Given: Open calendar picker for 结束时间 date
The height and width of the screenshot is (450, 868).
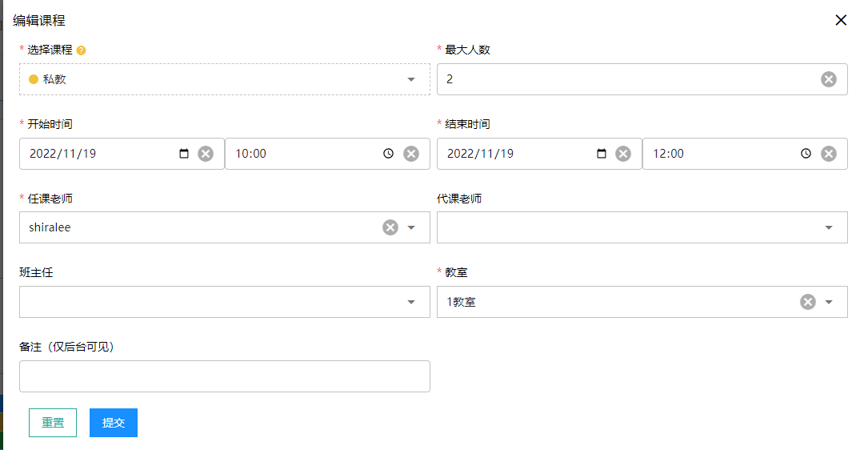Looking at the screenshot, I should pos(602,154).
